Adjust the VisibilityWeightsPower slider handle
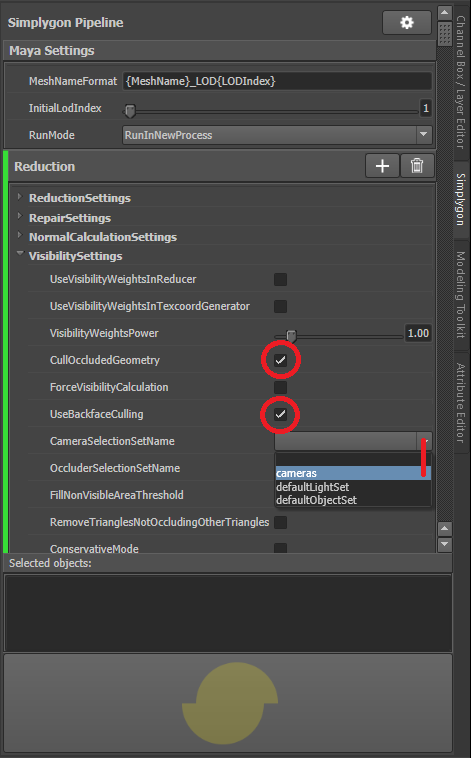Screen dimensions: 471x758 (291, 335)
